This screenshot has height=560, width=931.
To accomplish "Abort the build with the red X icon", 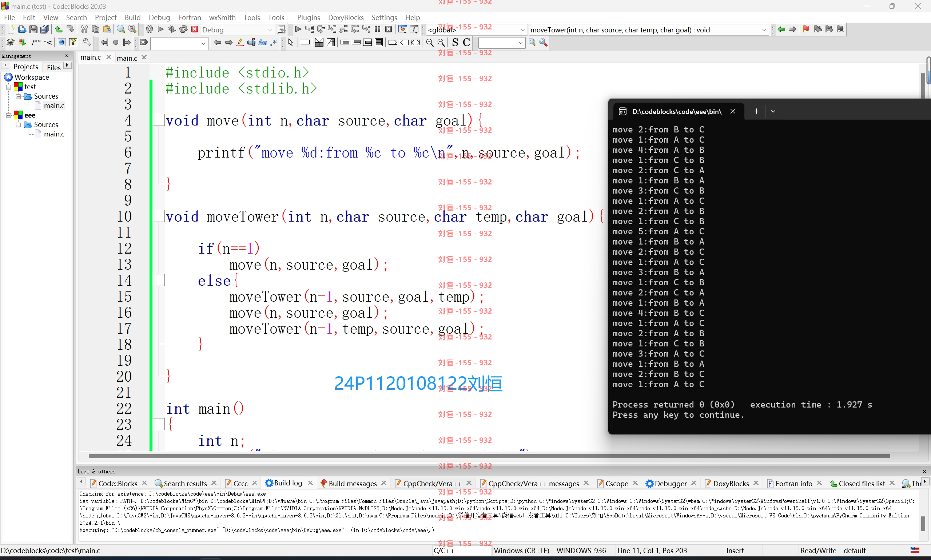I will point(195,29).
